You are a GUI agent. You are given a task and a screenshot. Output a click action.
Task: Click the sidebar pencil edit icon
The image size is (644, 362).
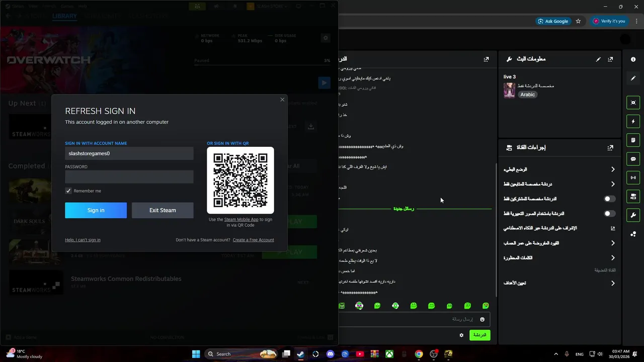coord(633,78)
